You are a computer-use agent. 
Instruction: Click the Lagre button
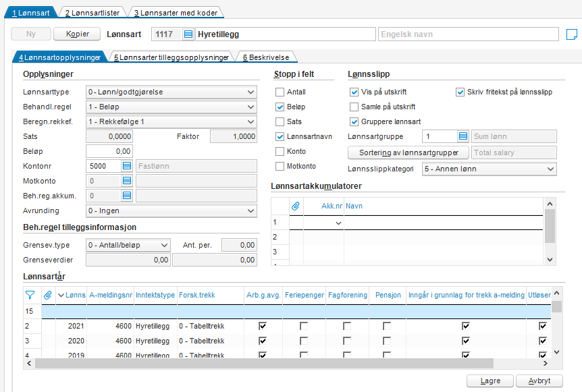(x=490, y=381)
